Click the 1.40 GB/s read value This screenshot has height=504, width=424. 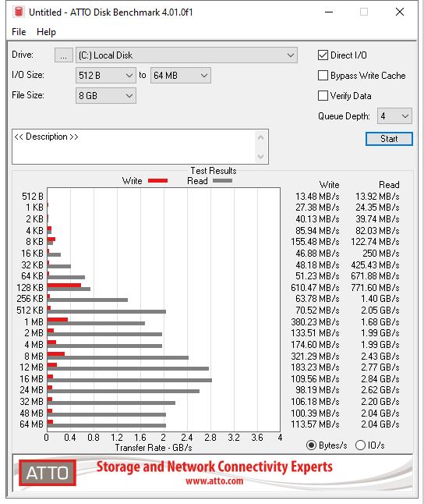(380, 299)
